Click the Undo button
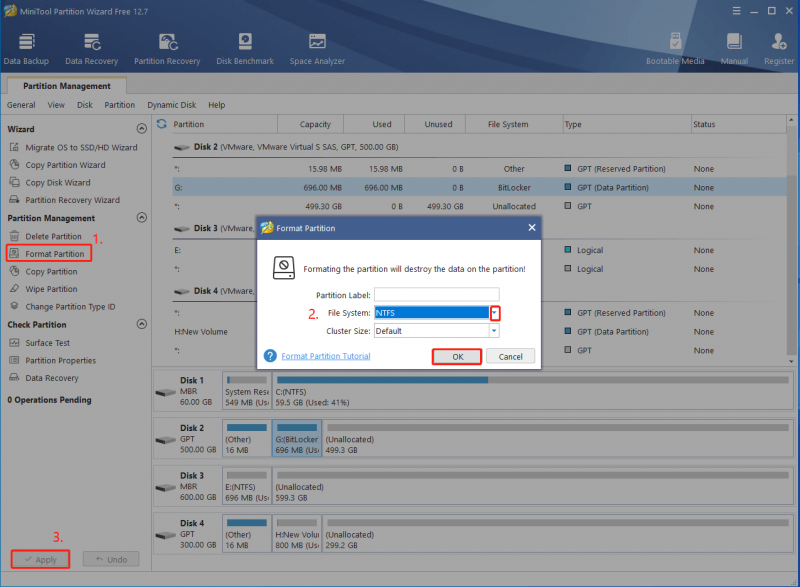The height and width of the screenshot is (587, 800). tap(111, 559)
